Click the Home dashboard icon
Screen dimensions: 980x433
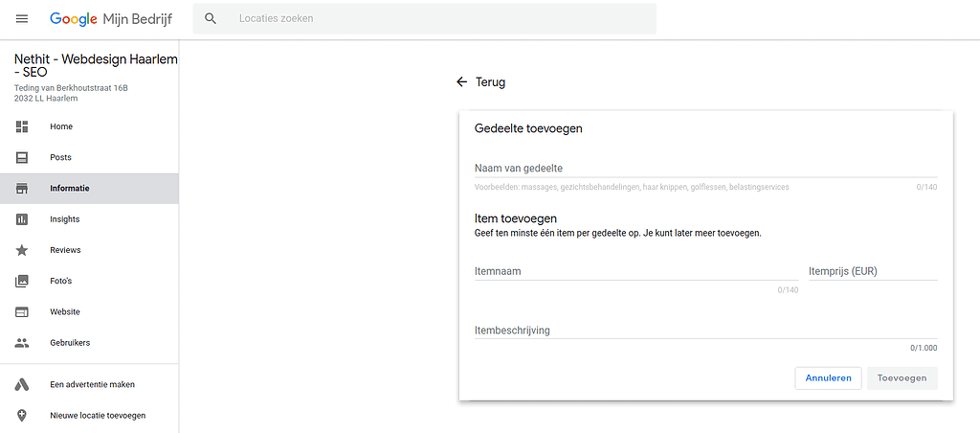[22, 126]
